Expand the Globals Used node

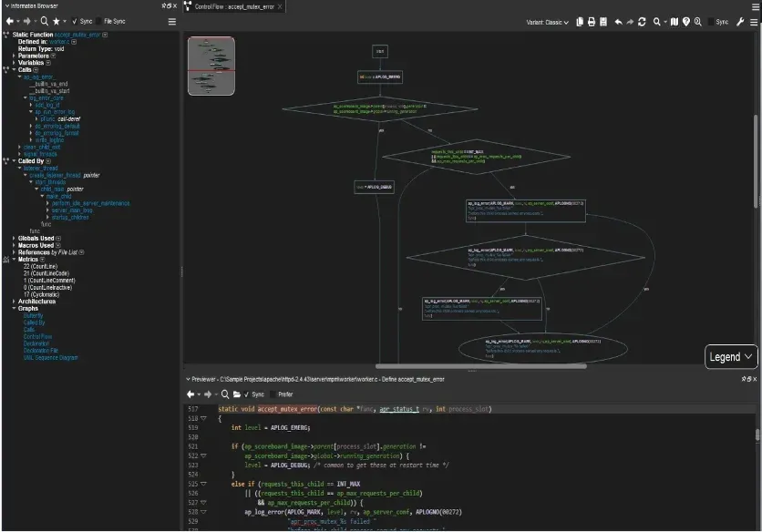click(x=14, y=238)
